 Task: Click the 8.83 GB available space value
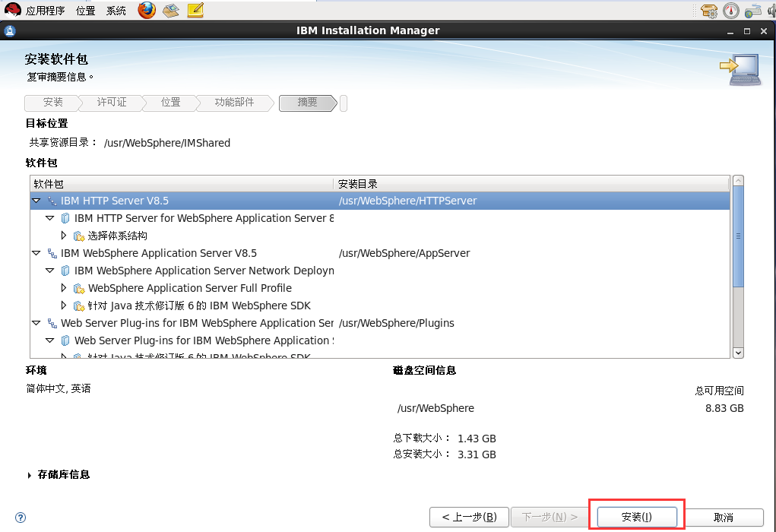(724, 408)
